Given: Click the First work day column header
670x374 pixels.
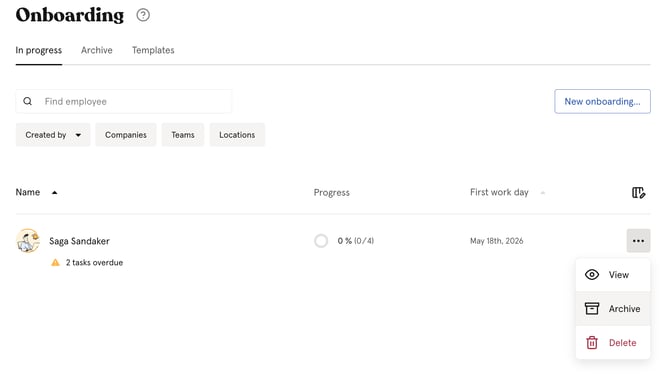Looking at the screenshot, I should point(499,192).
